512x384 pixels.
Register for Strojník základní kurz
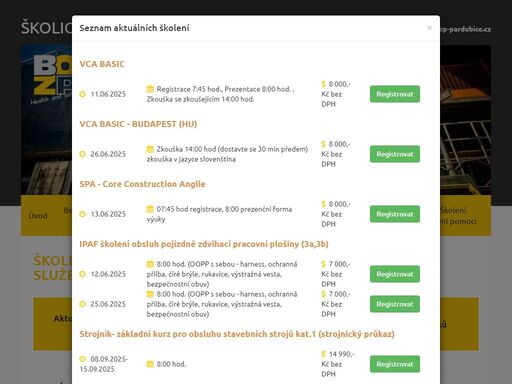click(395, 364)
